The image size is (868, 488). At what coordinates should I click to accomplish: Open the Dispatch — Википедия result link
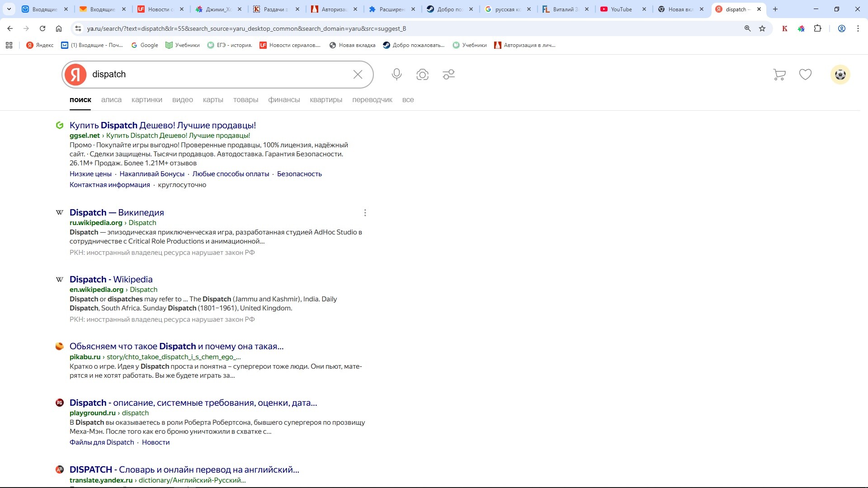click(117, 213)
